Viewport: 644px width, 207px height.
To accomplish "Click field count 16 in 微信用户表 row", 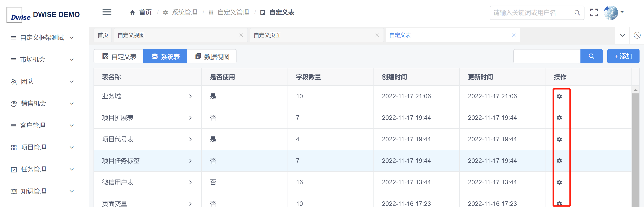I will (x=299, y=183).
